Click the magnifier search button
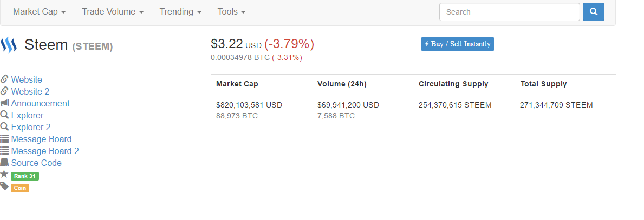 pos(594,12)
